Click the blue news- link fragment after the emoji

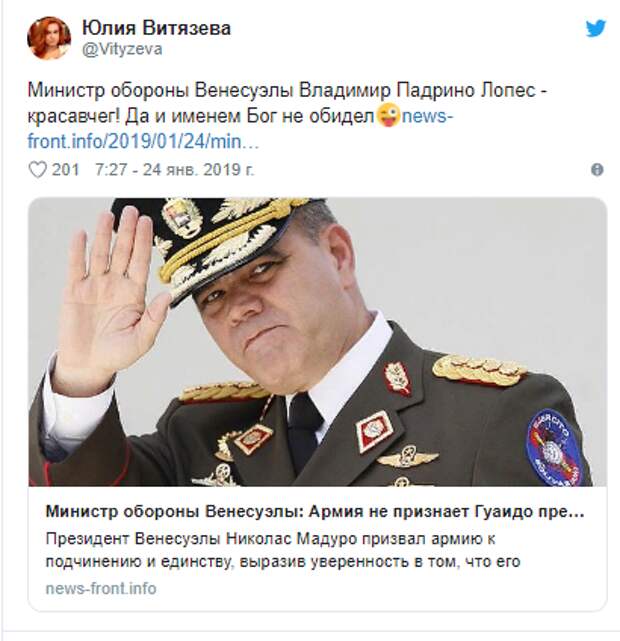[x=428, y=116]
